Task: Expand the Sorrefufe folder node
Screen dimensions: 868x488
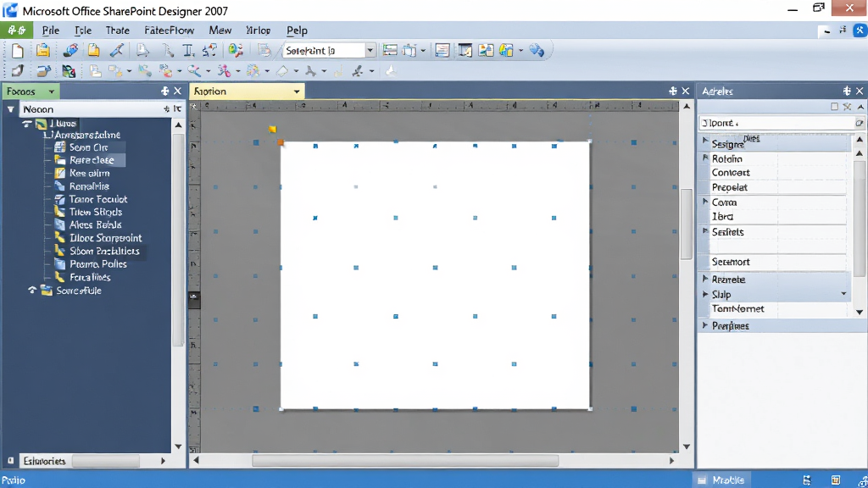Action: click(32, 290)
